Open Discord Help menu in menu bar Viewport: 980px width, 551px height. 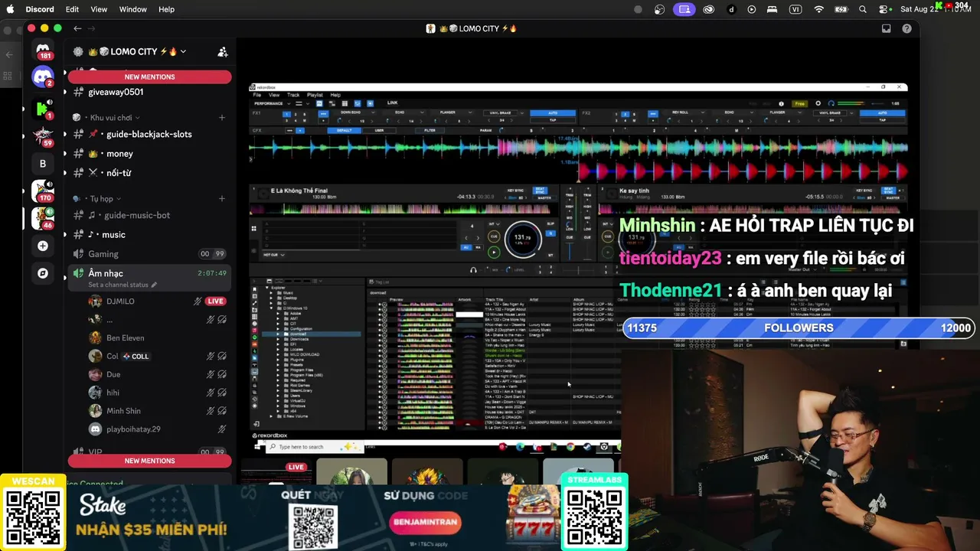point(166,9)
